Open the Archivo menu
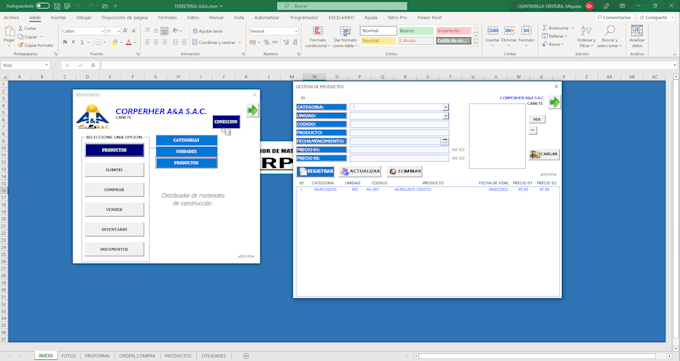Screen dimensions: 680x361 (11, 17)
